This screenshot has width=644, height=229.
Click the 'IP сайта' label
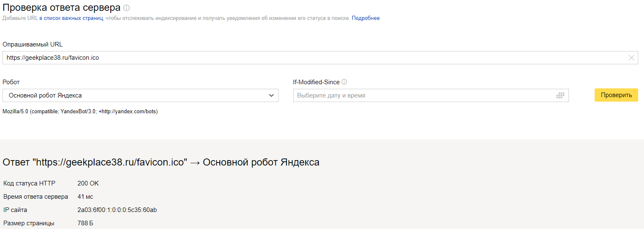click(15, 210)
